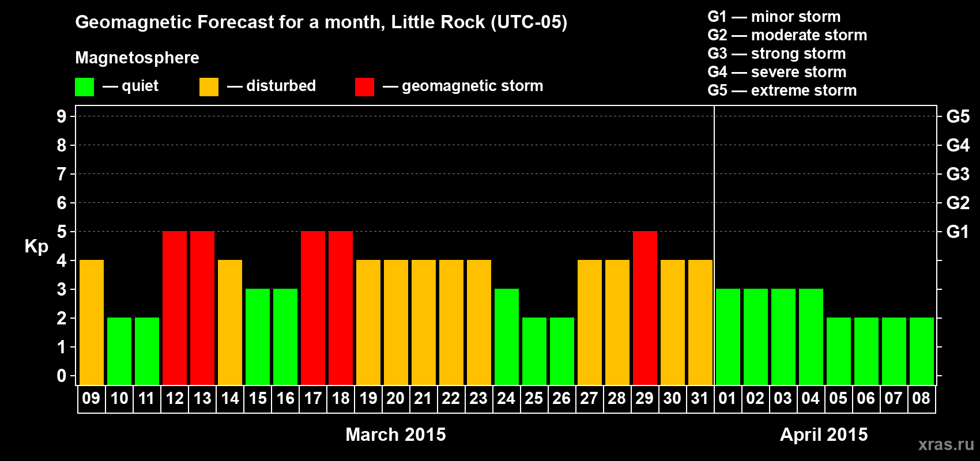Click the '28' date label
This screenshot has width=980, height=461.
point(617,399)
